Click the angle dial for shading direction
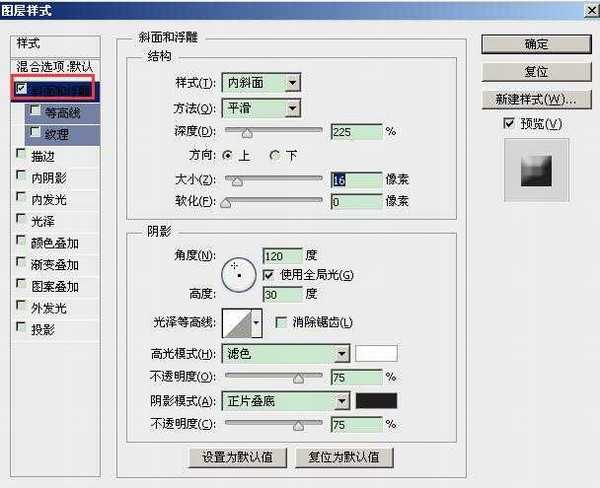The width and height of the screenshot is (600, 488). click(x=239, y=270)
